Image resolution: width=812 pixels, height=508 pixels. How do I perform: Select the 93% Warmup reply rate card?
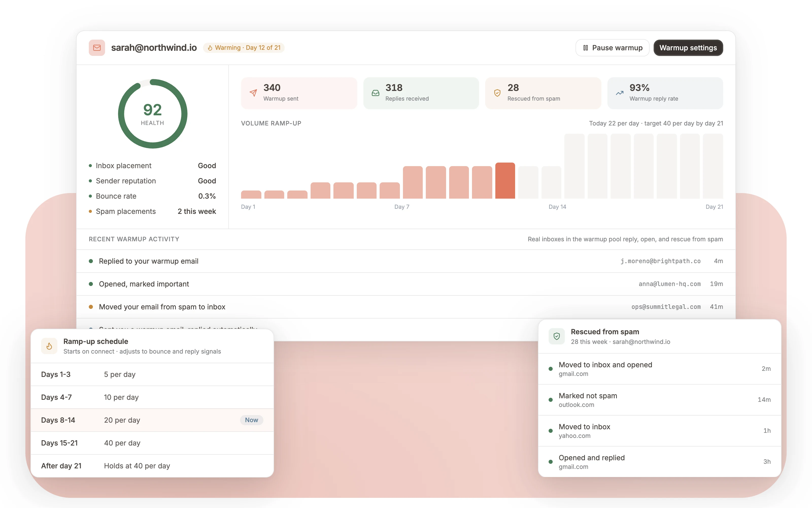pyautogui.click(x=665, y=93)
